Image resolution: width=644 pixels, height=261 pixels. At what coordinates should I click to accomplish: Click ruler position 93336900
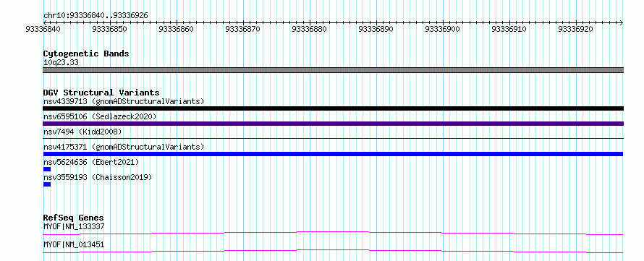coord(442,29)
